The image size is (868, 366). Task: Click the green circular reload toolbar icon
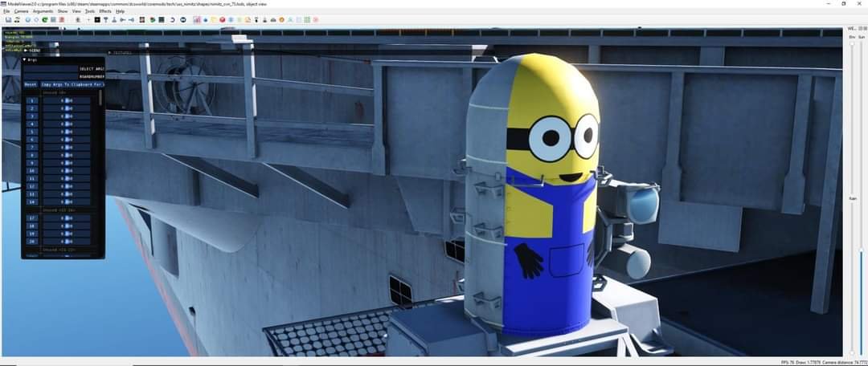tap(45, 20)
